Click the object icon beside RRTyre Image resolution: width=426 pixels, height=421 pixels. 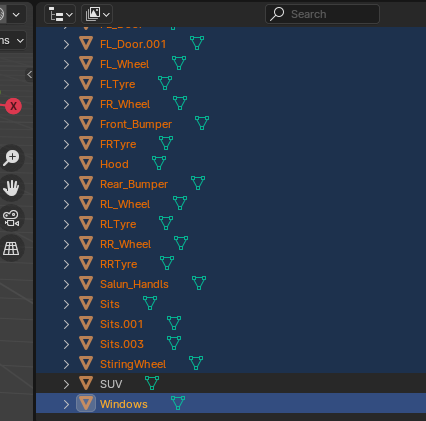pyautogui.click(x=86, y=264)
